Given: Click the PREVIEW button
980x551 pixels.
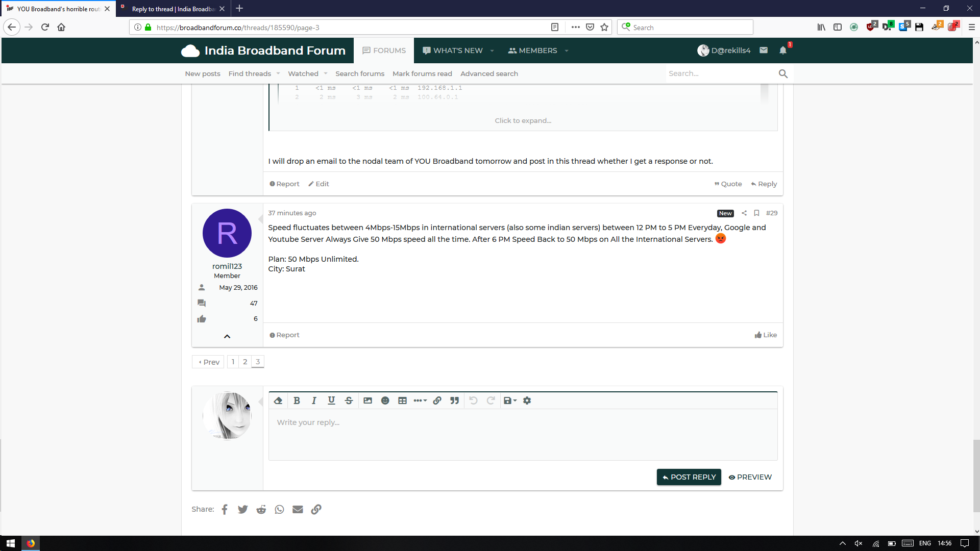Looking at the screenshot, I should tap(750, 477).
